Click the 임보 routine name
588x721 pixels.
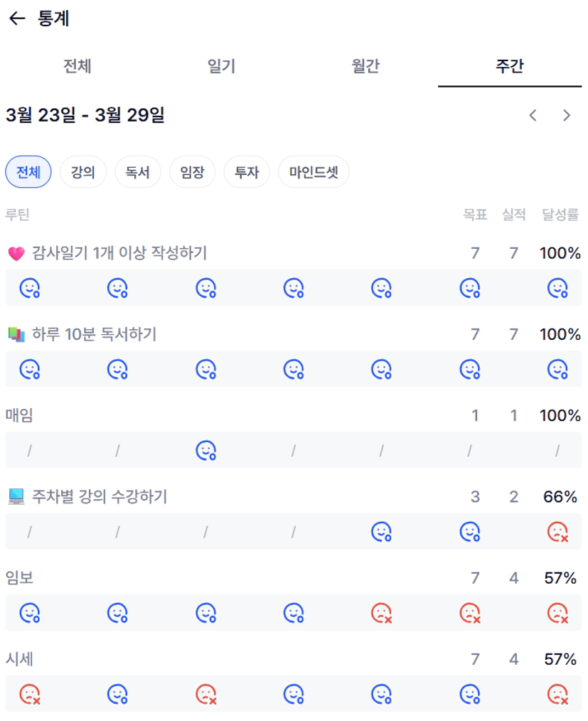(x=19, y=578)
